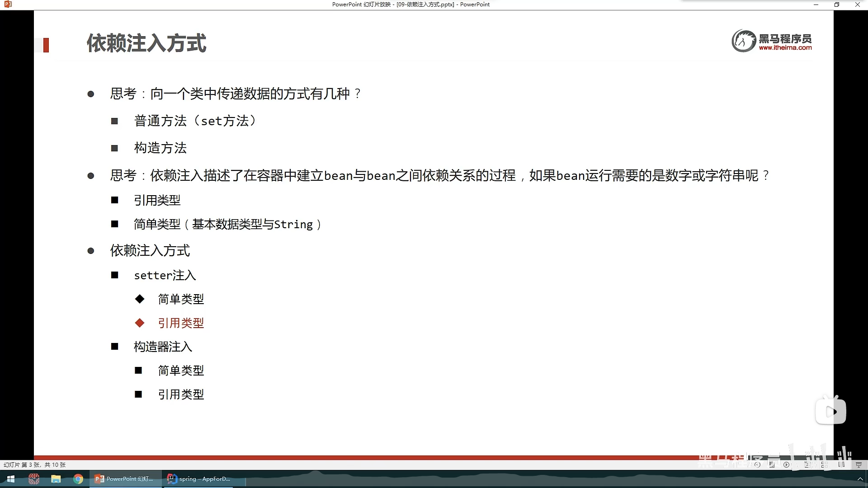
Task: Click the 引用类型 item under 构造器注入
Action: [181, 394]
